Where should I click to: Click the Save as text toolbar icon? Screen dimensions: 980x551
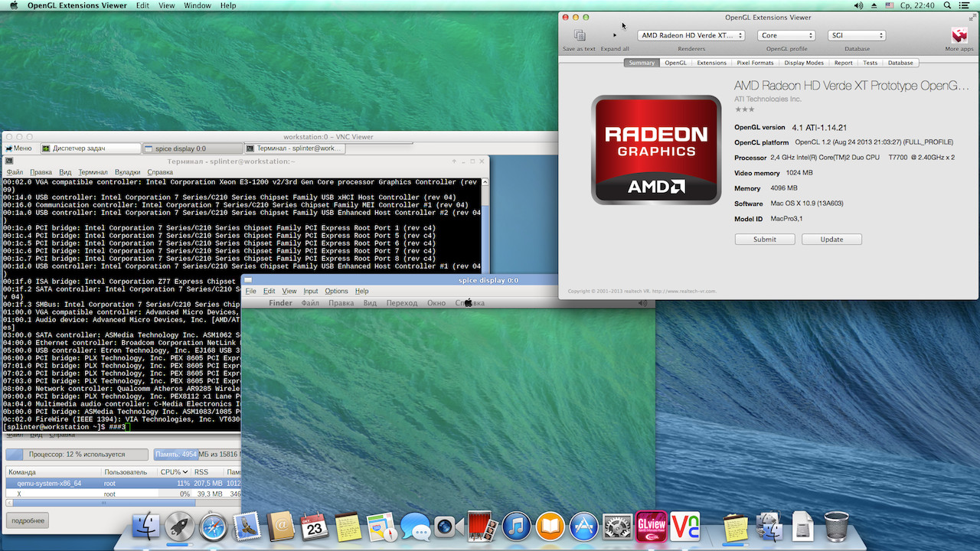point(580,35)
